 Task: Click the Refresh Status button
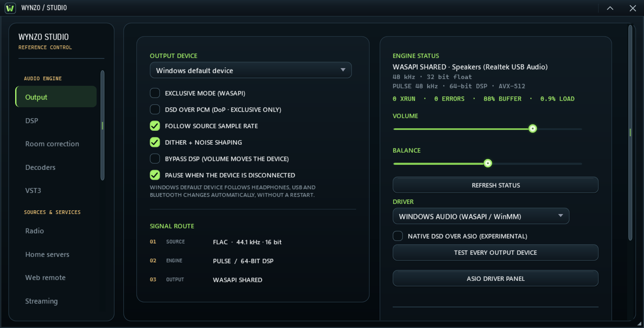tap(495, 185)
